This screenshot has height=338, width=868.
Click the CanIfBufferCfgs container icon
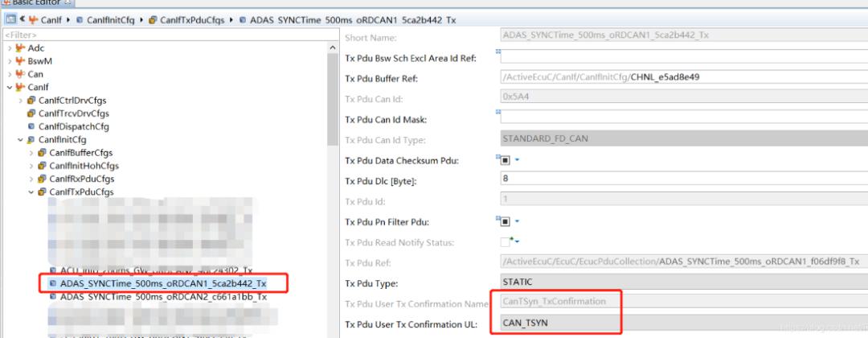(x=42, y=152)
